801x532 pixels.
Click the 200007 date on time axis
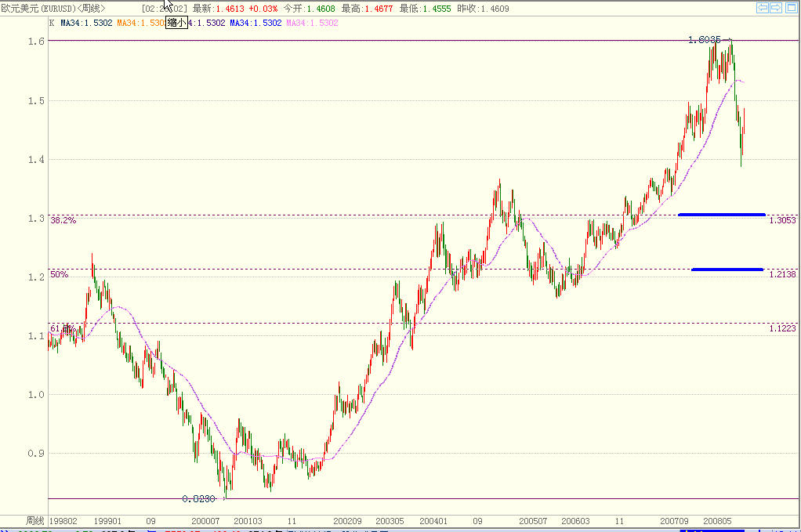205,521
